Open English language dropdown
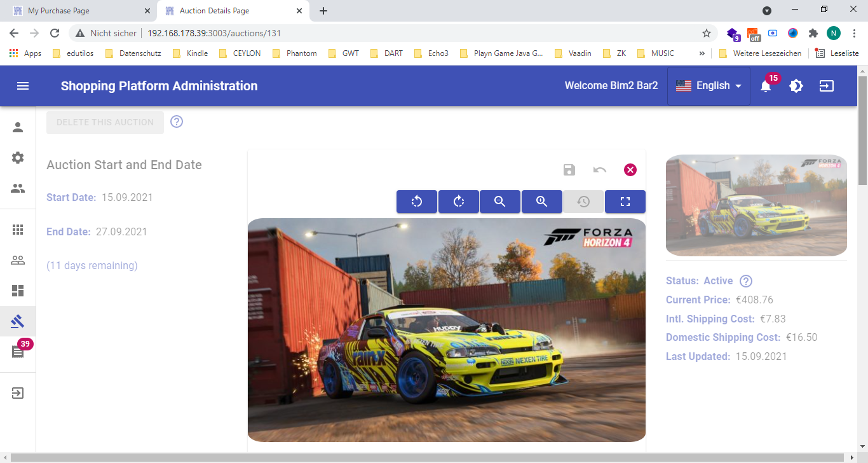Viewport: 868px width, 463px height. (709, 86)
